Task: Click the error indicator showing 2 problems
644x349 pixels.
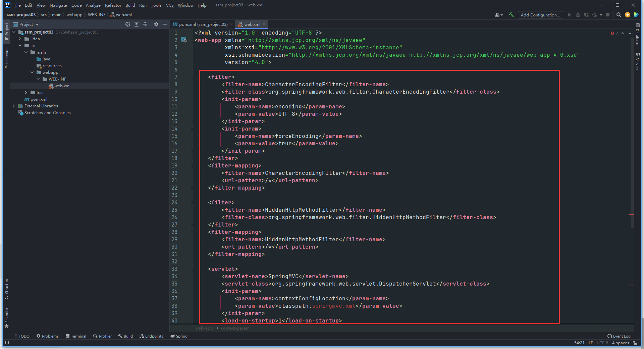Action: 614,33
